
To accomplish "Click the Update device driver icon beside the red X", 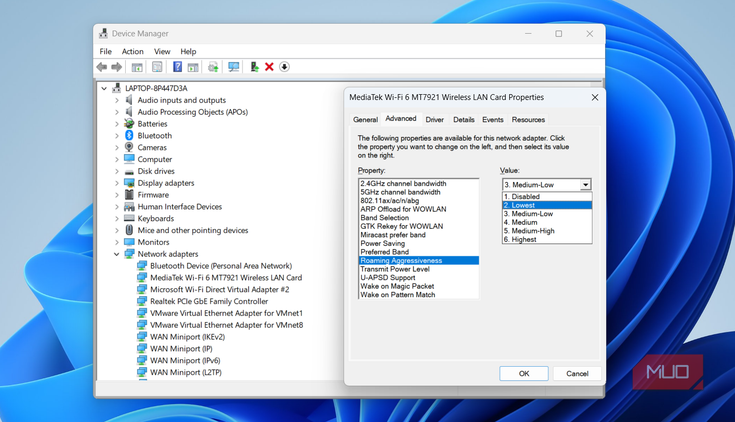I will [x=254, y=67].
